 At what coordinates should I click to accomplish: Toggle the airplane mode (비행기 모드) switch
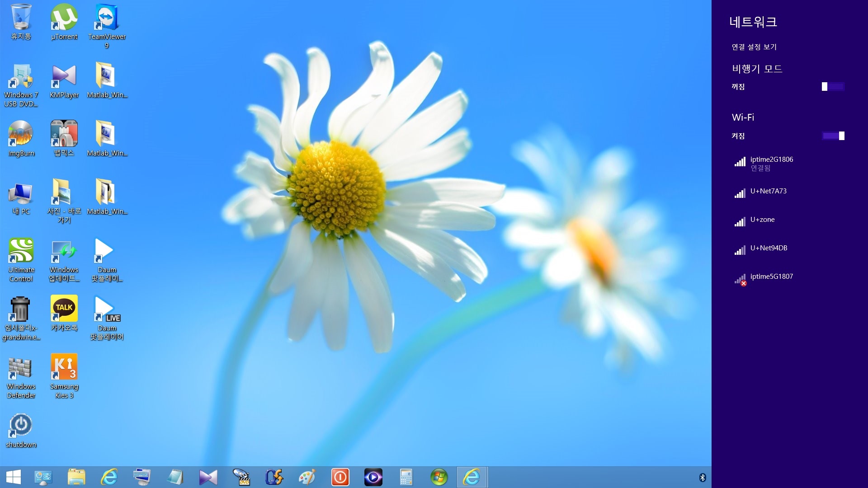click(833, 86)
